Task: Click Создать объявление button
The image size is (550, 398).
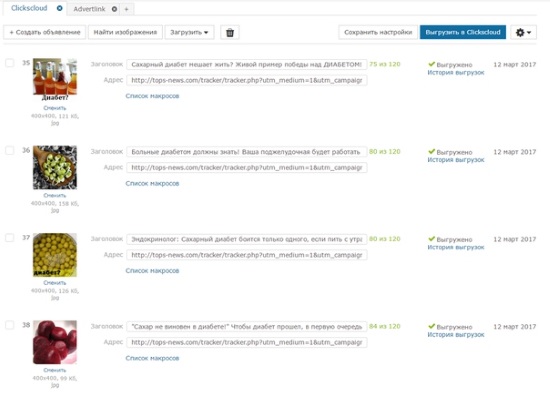Action: pyautogui.click(x=45, y=32)
